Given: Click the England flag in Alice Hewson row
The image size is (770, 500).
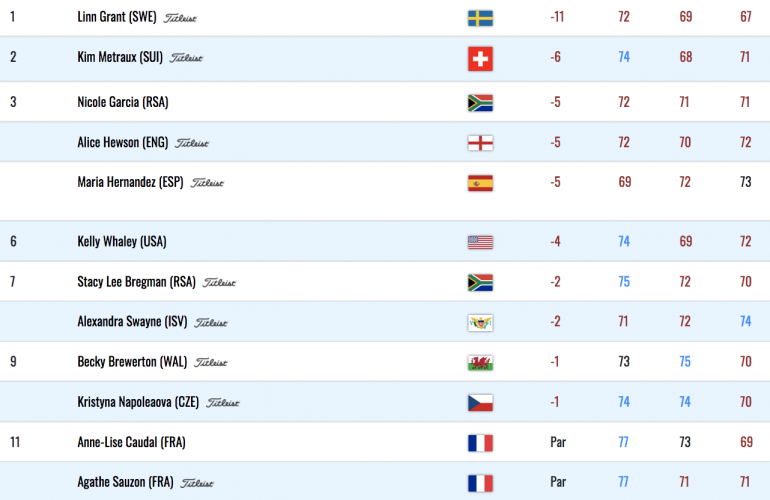Looking at the screenshot, I should (x=480, y=143).
